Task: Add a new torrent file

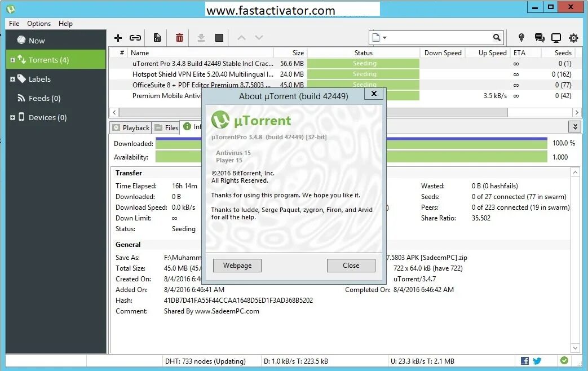Action: (x=118, y=37)
